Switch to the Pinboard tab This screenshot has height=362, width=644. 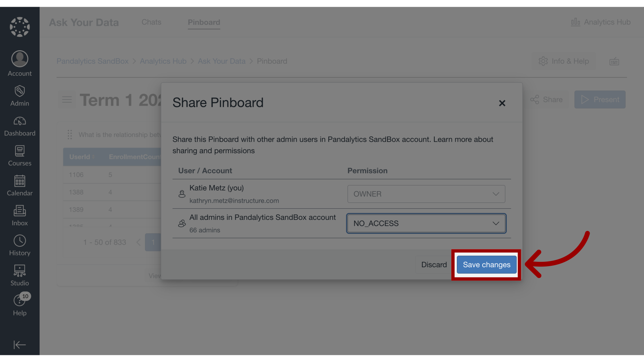(x=204, y=22)
